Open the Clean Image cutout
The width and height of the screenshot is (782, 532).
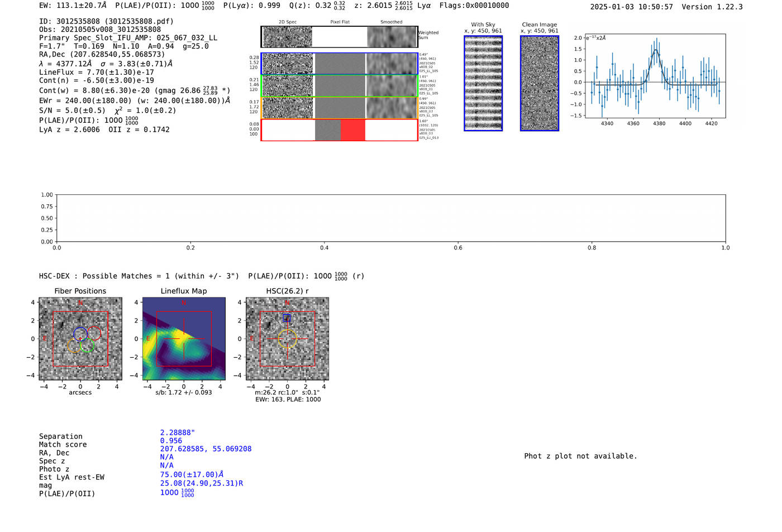(540, 83)
